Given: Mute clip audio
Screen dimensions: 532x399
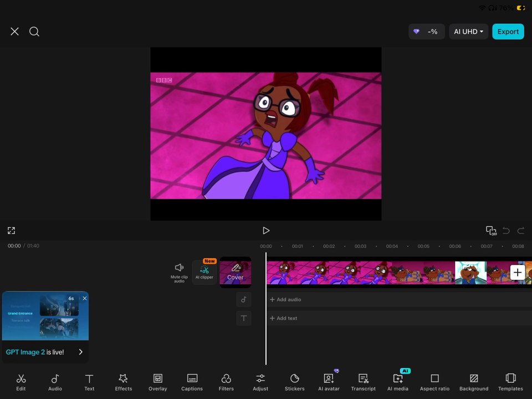Looking at the screenshot, I should click(x=179, y=273).
